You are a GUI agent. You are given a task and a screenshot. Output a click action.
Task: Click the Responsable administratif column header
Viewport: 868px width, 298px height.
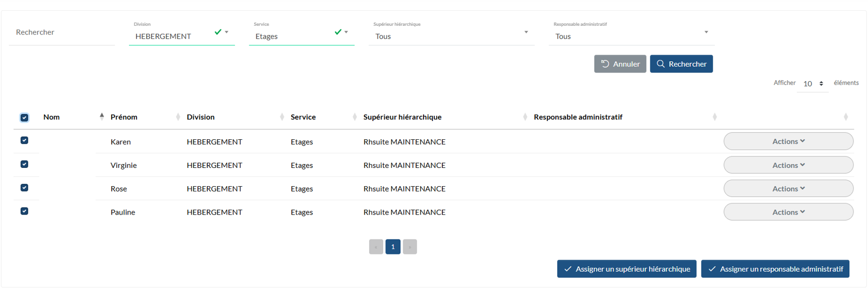(578, 117)
